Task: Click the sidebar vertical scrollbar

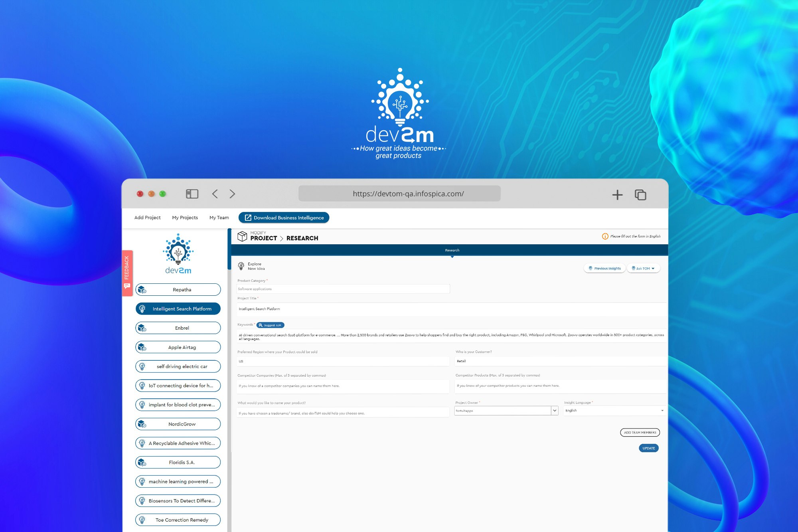Action: click(x=229, y=249)
